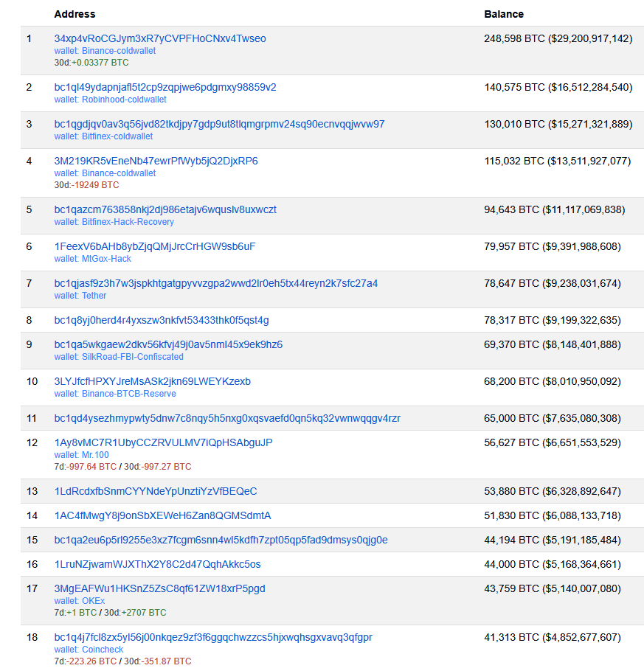The height and width of the screenshot is (671, 644).
Task: Open address 1LdRcdxfbSnmCYYNdeYpUnztiYzVfBEQeC
Action: pos(156,491)
